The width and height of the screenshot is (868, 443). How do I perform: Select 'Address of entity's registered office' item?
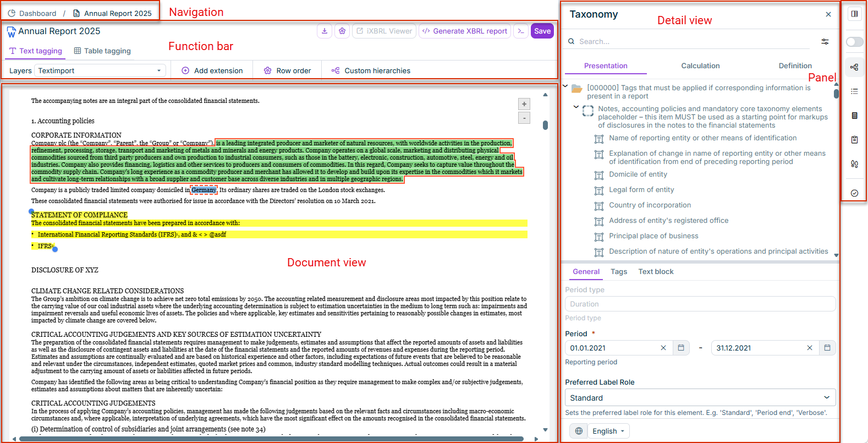point(668,221)
